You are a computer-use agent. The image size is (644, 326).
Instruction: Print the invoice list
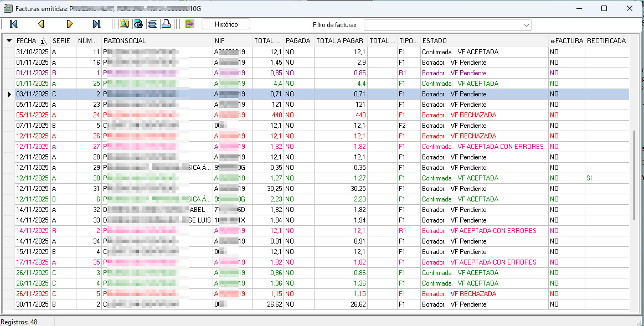(166, 24)
